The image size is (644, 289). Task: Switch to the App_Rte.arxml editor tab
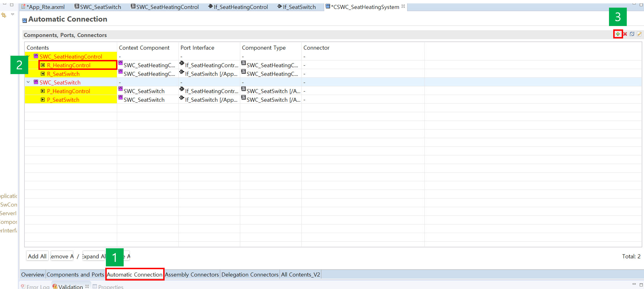(45, 7)
